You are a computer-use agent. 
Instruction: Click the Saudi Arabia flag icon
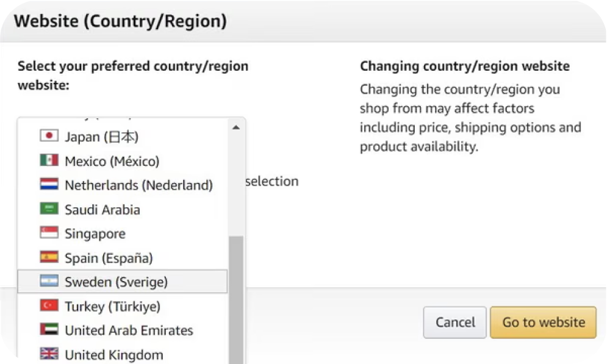(x=49, y=209)
